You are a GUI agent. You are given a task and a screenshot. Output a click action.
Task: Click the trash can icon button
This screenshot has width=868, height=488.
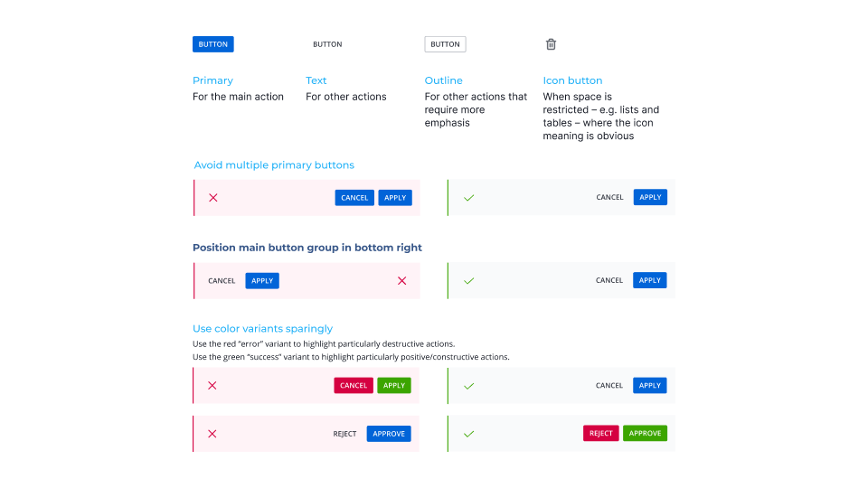pos(551,44)
